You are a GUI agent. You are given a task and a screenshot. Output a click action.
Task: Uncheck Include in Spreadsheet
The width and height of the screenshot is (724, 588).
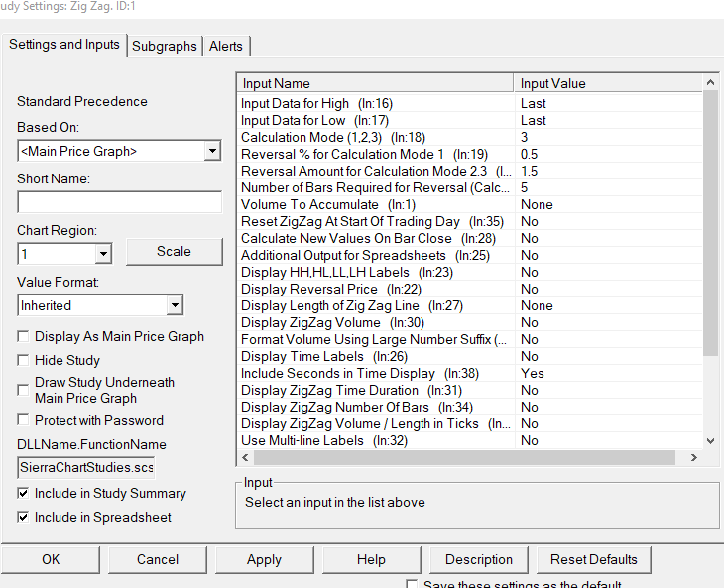pos(23,517)
